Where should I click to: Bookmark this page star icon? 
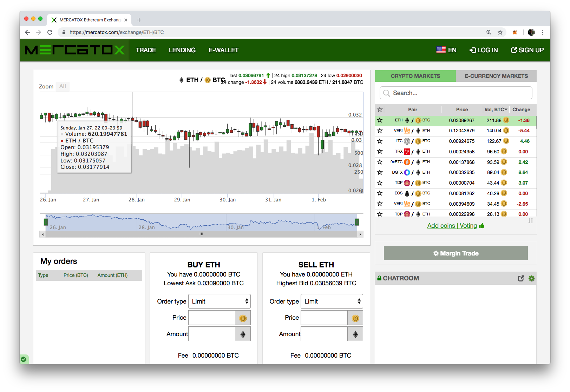click(x=500, y=32)
